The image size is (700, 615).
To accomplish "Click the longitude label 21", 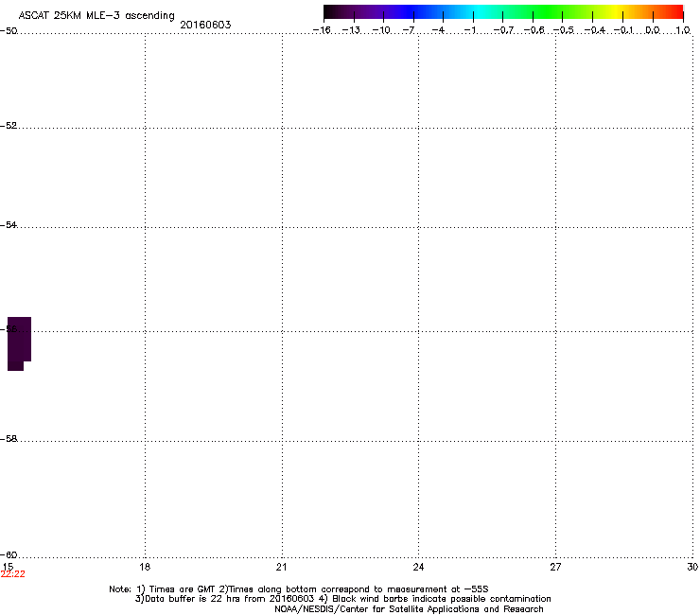I will [281, 567].
